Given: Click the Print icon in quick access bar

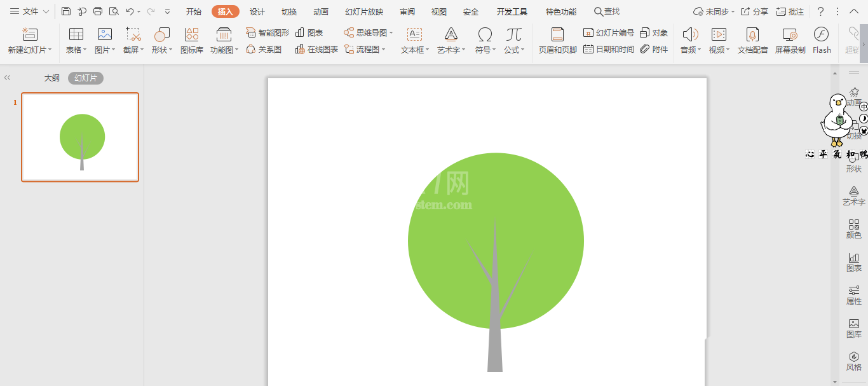Looking at the screenshot, I should (x=98, y=11).
